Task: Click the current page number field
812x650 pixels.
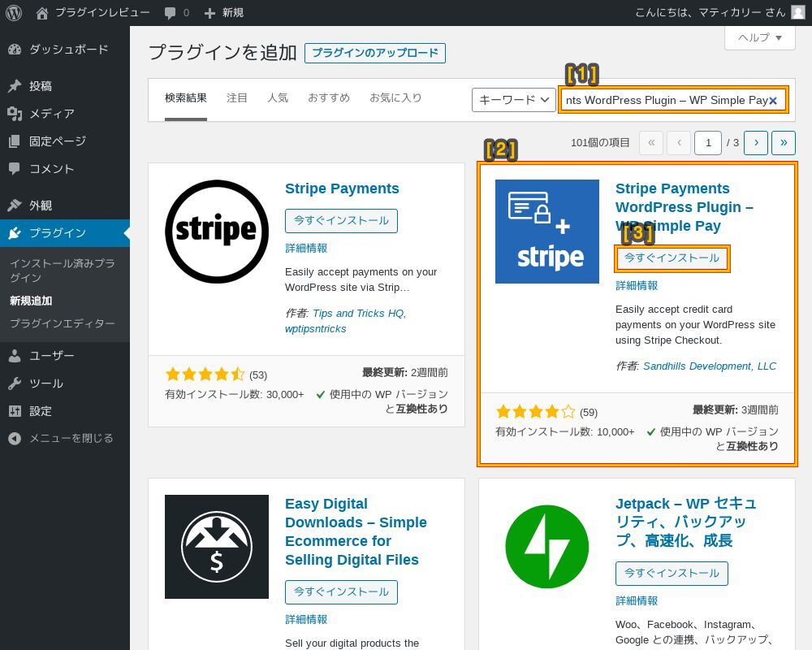Action: click(x=708, y=142)
